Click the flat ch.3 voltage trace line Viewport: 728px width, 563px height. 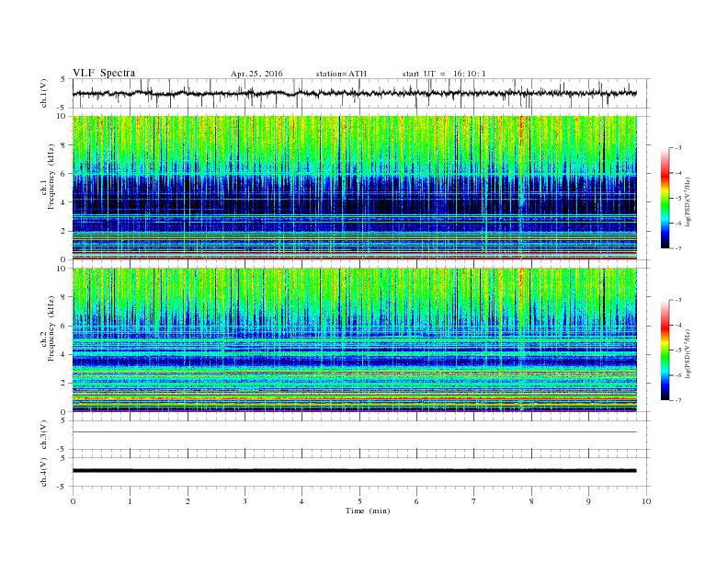pos(354,432)
